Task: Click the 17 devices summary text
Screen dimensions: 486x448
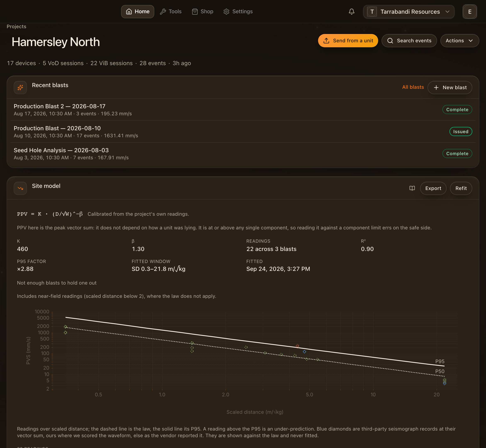Action: [21, 63]
